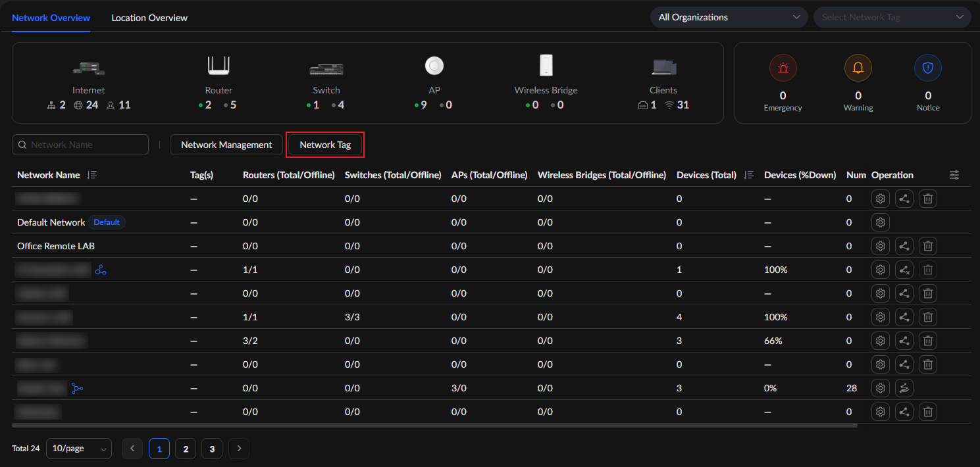The width and height of the screenshot is (980, 467).
Task: Click the 3/2 routers cell
Action: [250, 341]
